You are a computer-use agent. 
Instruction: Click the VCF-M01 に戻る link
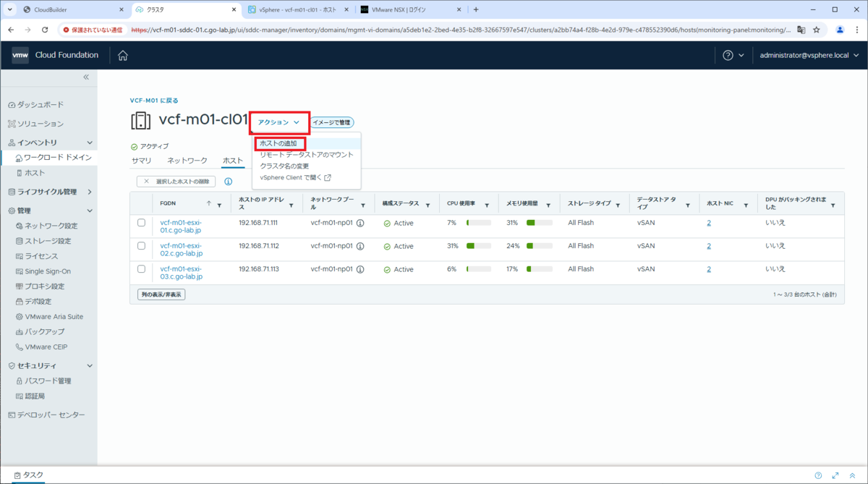(x=154, y=101)
